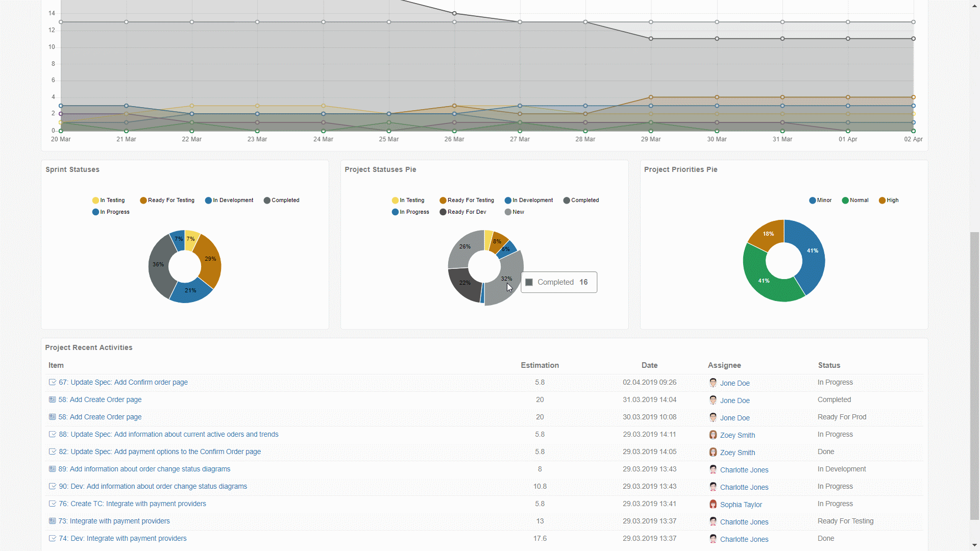980x551 pixels.
Task: Click Sophia Taylor's avatar icon
Action: point(713,504)
